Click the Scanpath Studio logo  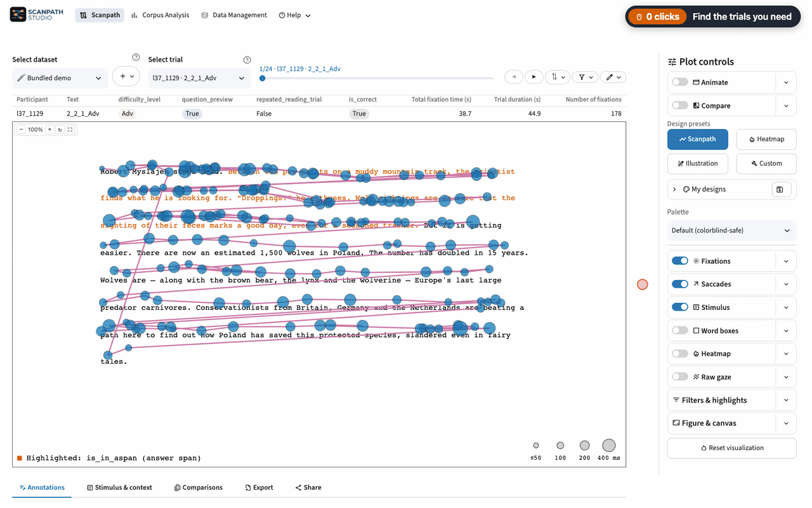[x=37, y=15]
